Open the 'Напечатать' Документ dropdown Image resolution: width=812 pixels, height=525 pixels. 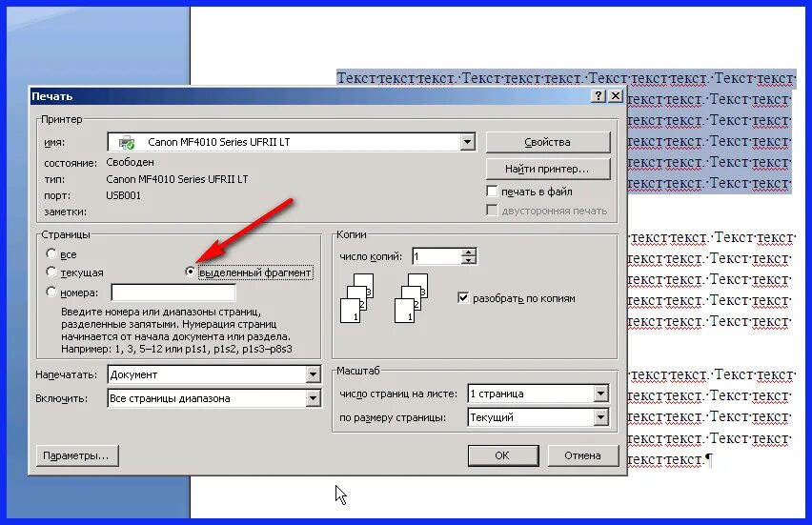[x=313, y=374]
